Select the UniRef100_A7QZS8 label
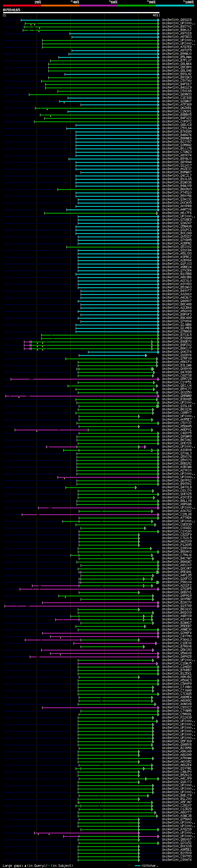The height and width of the screenshot is (868, 197). coord(177,829)
